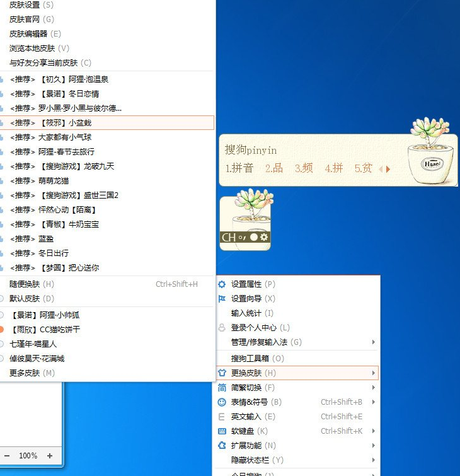Pick candidate 3.频
This screenshot has width=460, height=476.
coord(304,168)
